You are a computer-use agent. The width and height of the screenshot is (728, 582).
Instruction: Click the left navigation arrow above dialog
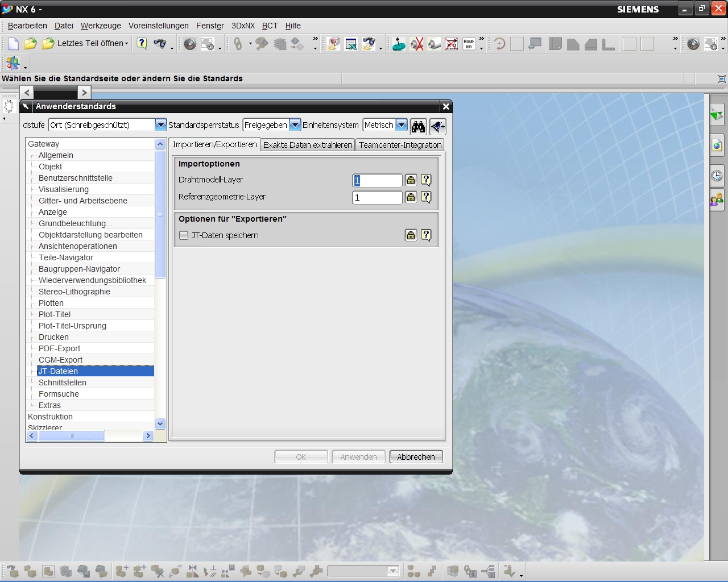click(x=27, y=93)
